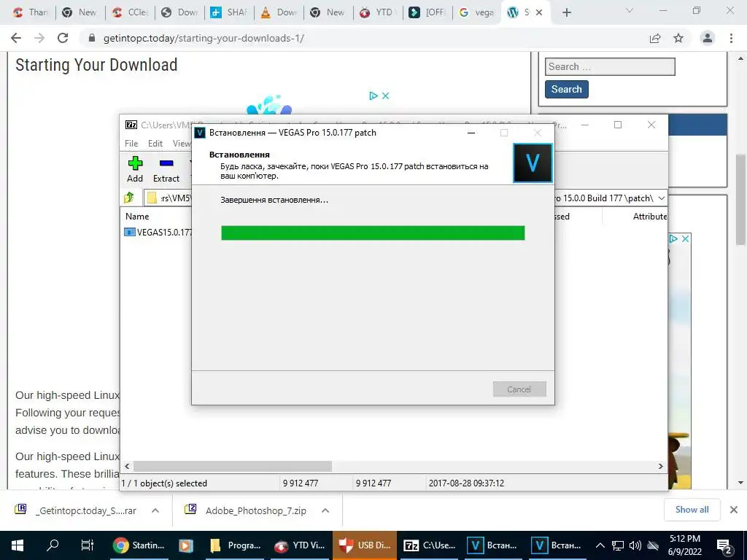747x560 pixels.
Task: Switch to the YTD tab
Action: pos(377,12)
